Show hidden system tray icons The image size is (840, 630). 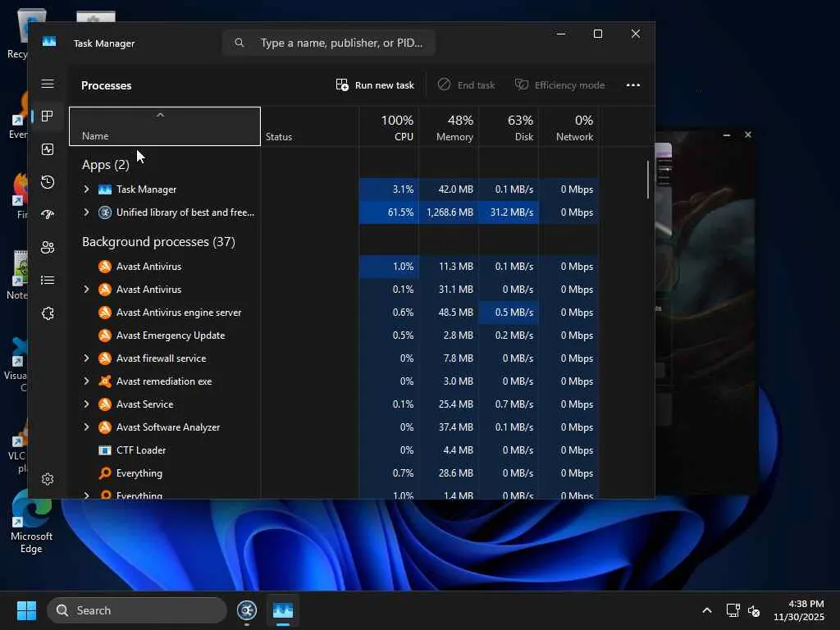coord(707,610)
